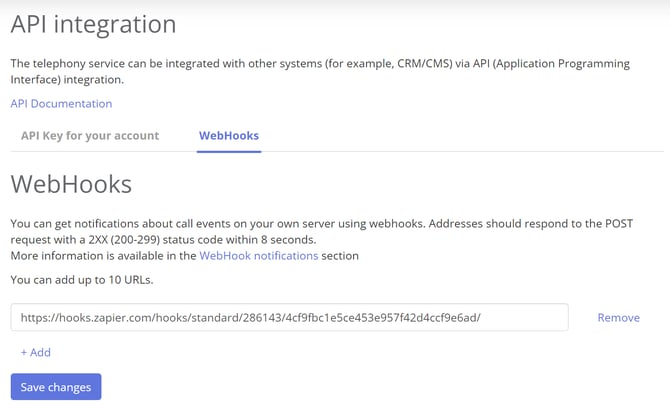This screenshot has height=409, width=670.
Task: Click the "You can add up to 10 URLs" text
Action: click(82, 280)
